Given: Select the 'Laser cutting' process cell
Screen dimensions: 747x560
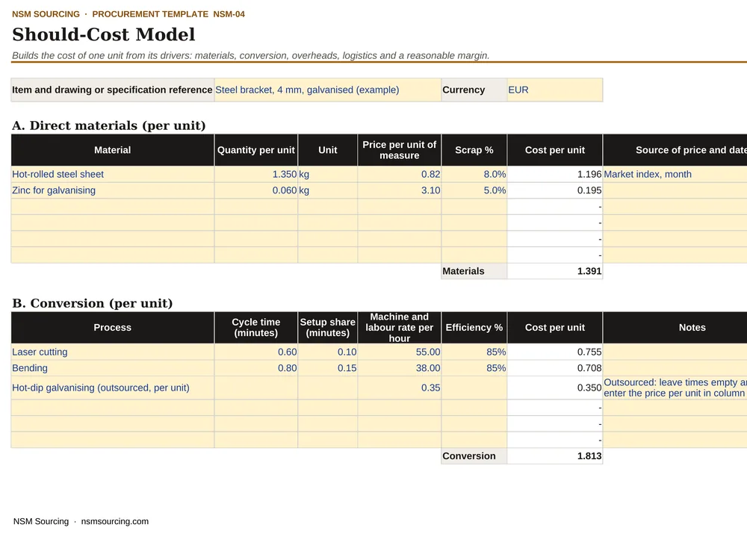Looking at the screenshot, I should (x=113, y=352).
